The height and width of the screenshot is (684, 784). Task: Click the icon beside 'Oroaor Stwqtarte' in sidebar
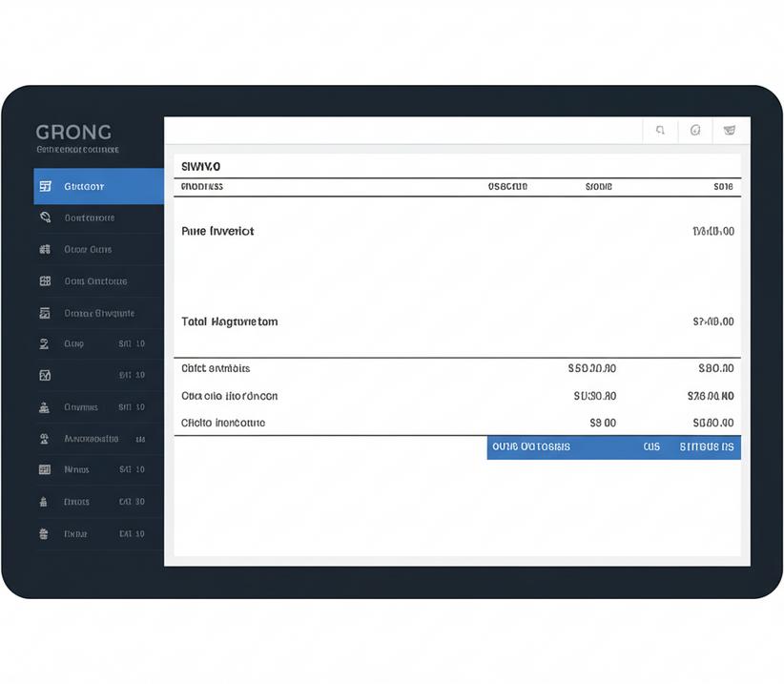[45, 313]
